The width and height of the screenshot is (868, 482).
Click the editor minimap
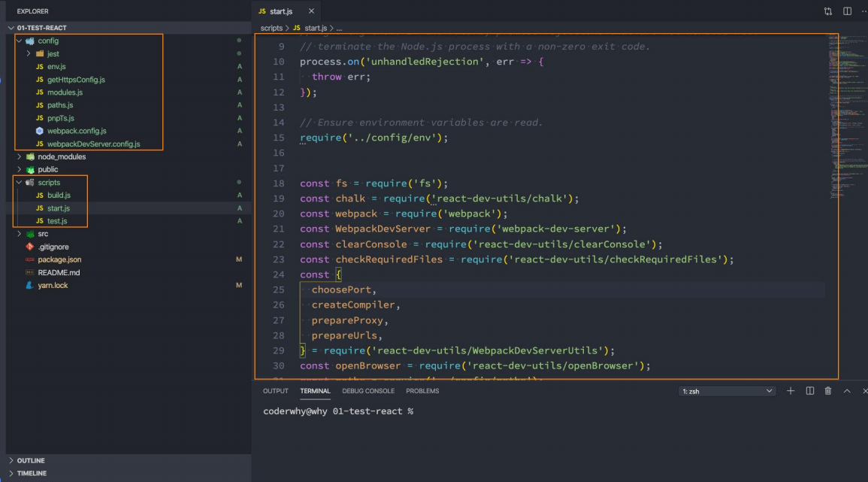(848, 117)
